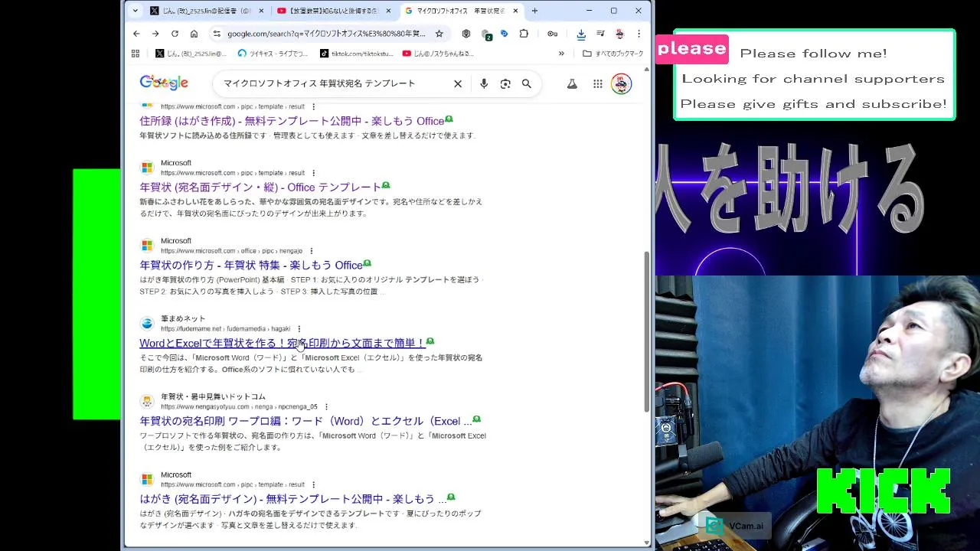Open 年賀状 (宛名面デザイン・縦) result link
The image size is (980, 551).
point(260,187)
